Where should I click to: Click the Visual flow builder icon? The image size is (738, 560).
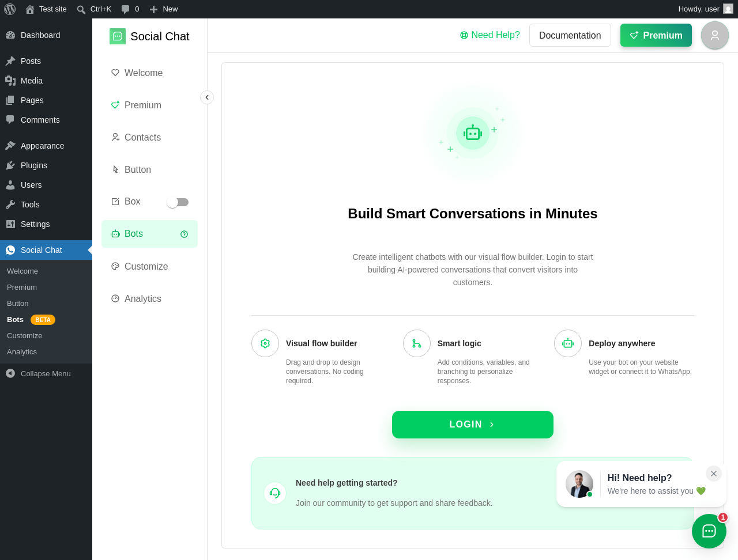tap(265, 343)
